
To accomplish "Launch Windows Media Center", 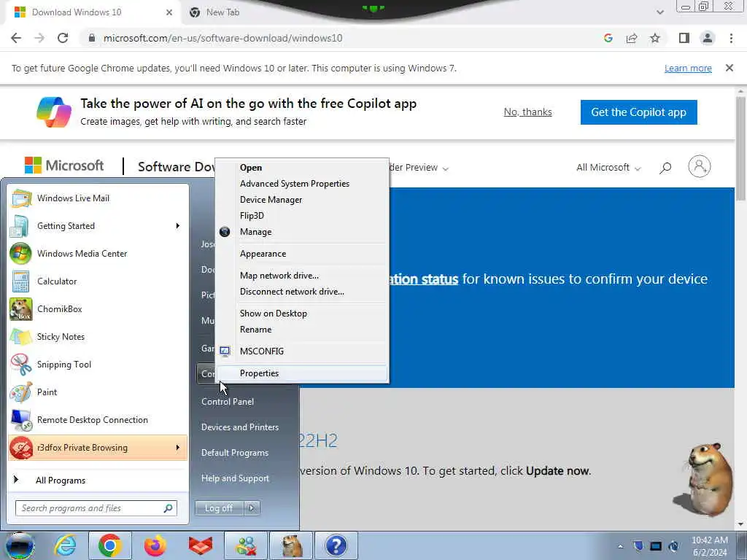I will 98,253.
